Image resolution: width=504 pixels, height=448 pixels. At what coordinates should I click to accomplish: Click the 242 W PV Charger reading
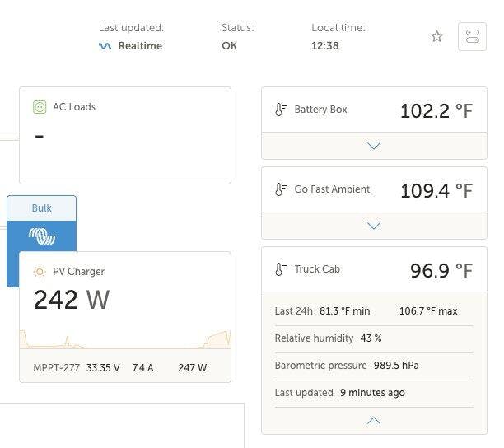tap(72, 300)
